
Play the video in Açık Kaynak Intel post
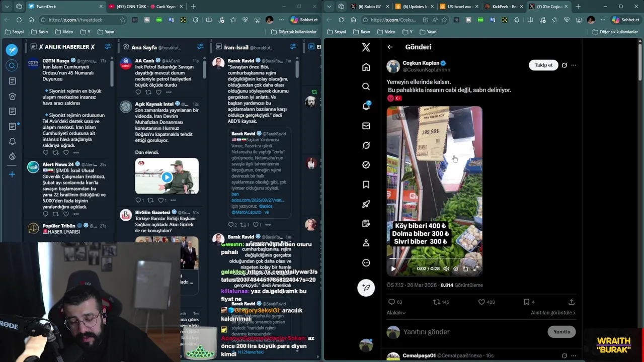[167, 177]
